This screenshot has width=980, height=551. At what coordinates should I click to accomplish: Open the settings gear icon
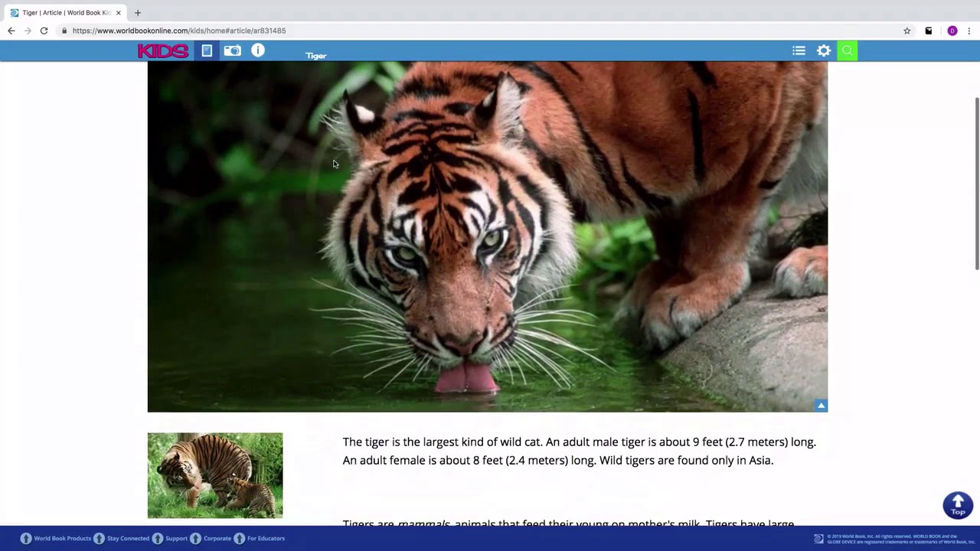pyautogui.click(x=824, y=51)
